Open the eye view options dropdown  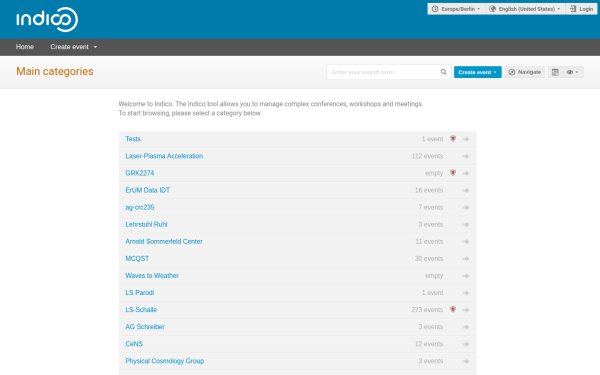(x=573, y=72)
